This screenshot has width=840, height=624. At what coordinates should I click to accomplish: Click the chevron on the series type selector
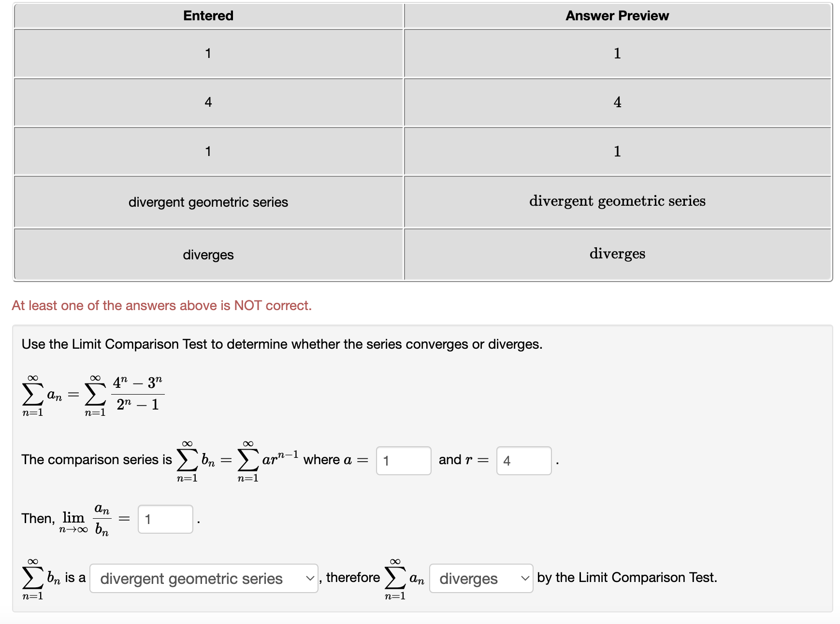(309, 578)
